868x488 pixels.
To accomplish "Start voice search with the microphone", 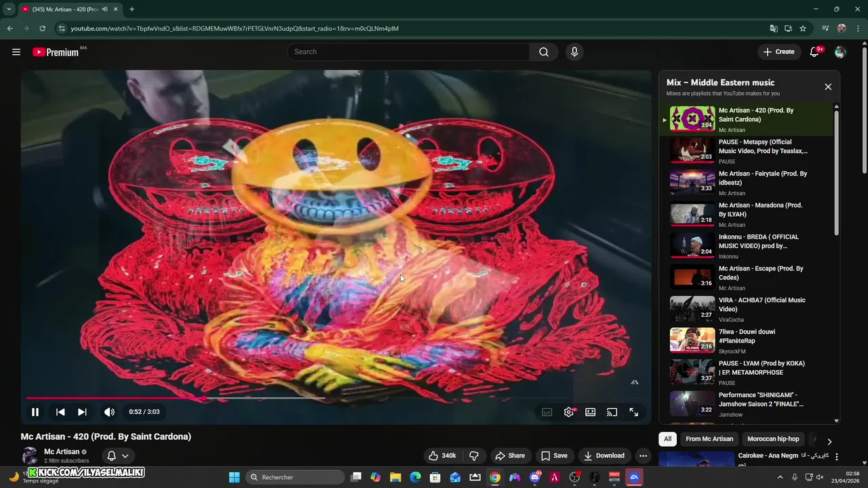I will (x=574, y=52).
